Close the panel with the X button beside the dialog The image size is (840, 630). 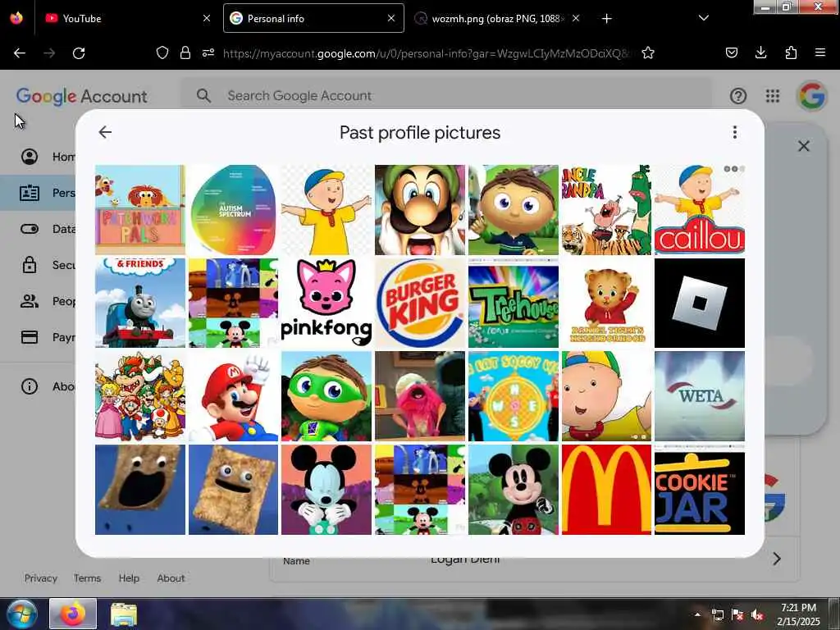(803, 146)
